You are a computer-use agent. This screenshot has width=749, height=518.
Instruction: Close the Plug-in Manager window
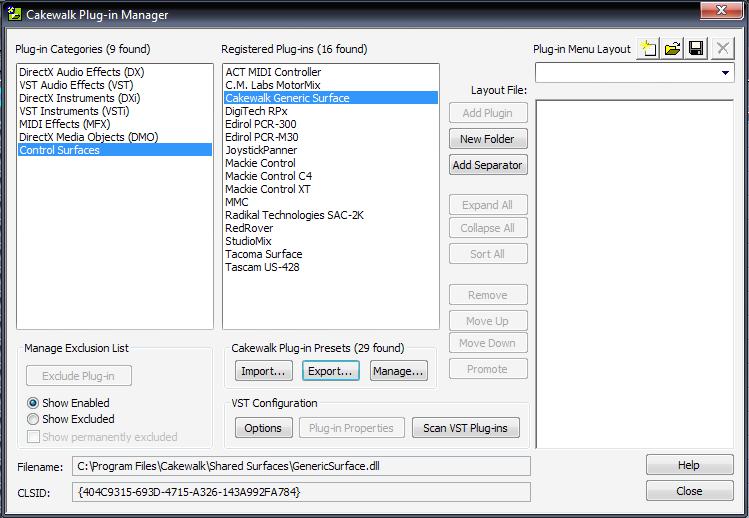pos(721,10)
